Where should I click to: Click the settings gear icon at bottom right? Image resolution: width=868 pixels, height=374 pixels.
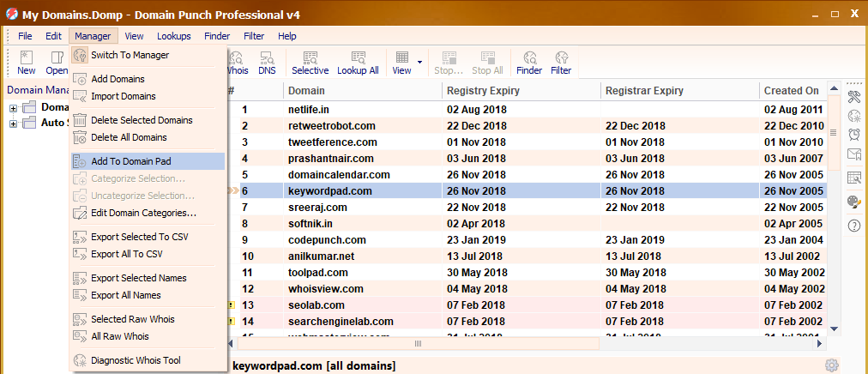pyautogui.click(x=831, y=365)
